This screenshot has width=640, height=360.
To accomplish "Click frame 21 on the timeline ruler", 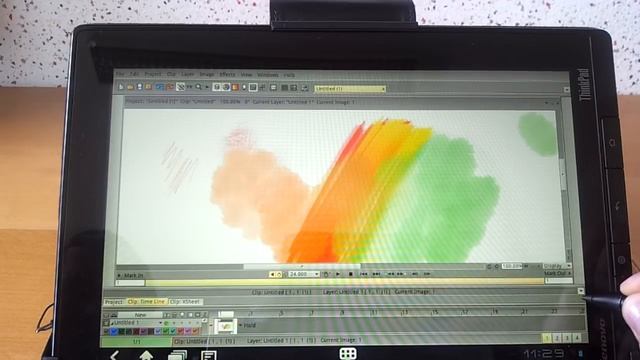I will pyautogui.click(x=524, y=312).
